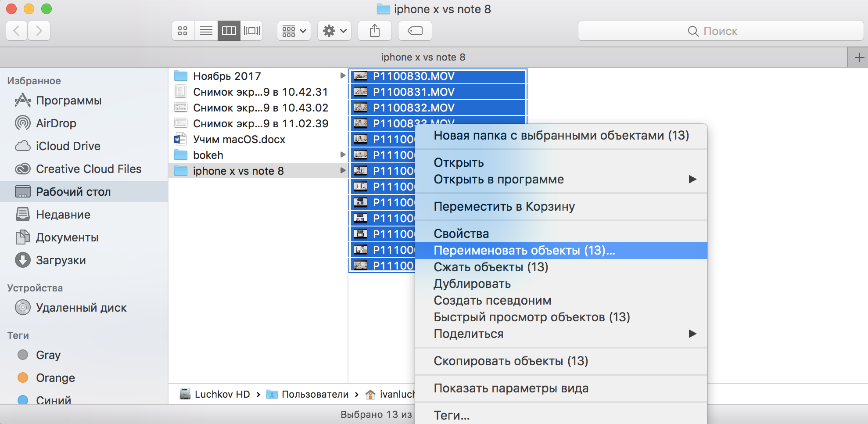Click the Share toolbar button
This screenshot has width=868, height=424.
tap(375, 31)
